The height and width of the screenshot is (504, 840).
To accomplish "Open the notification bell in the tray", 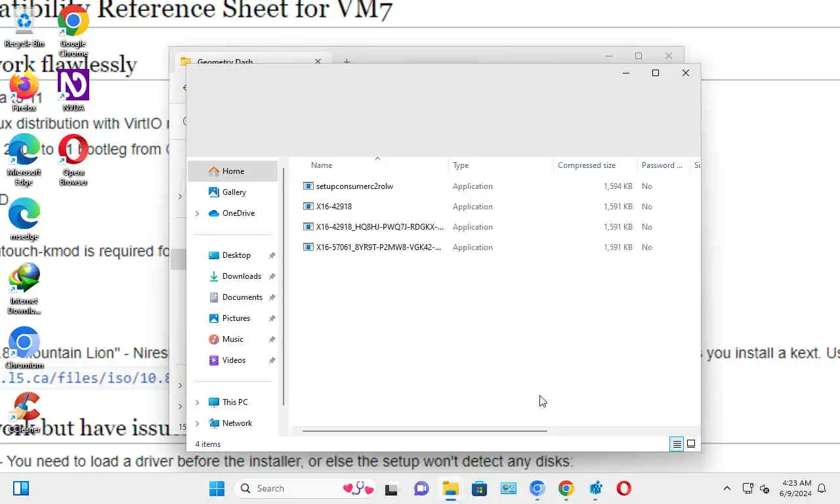I will pyautogui.click(x=822, y=488).
